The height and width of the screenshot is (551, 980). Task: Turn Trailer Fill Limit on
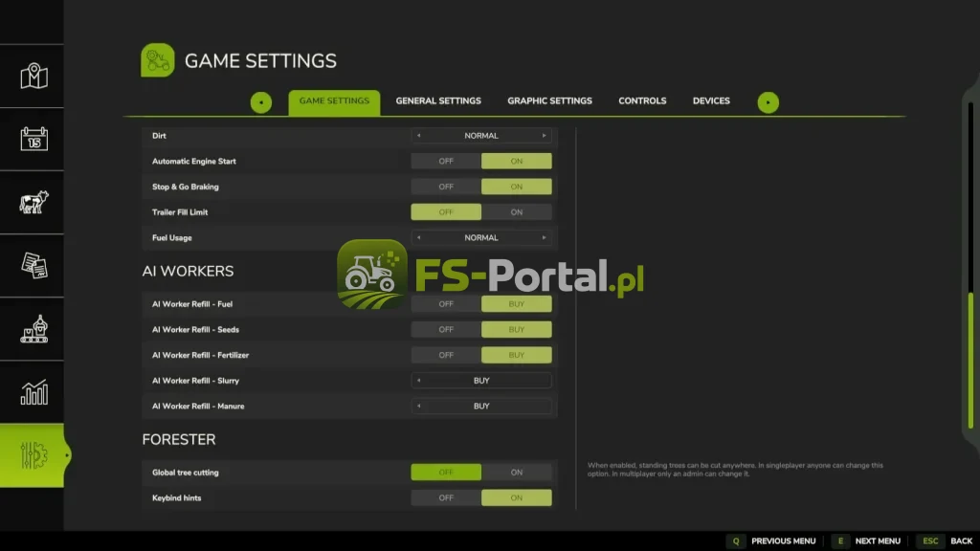516,212
